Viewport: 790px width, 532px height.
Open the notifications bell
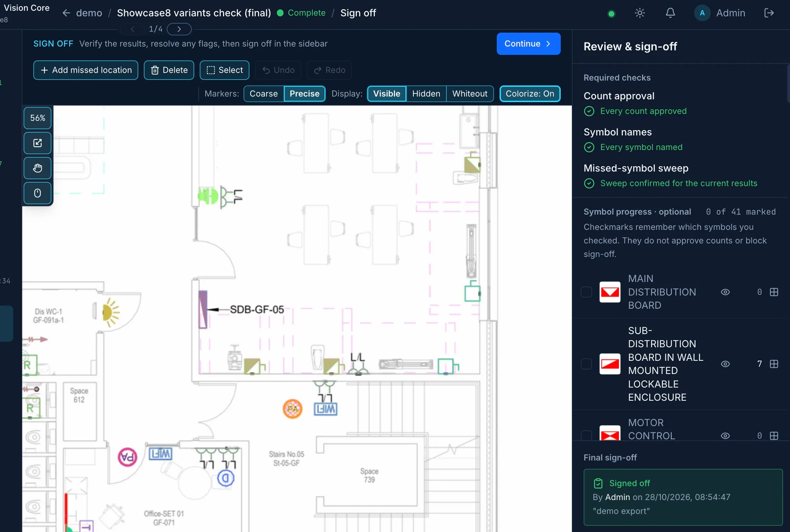tap(670, 13)
